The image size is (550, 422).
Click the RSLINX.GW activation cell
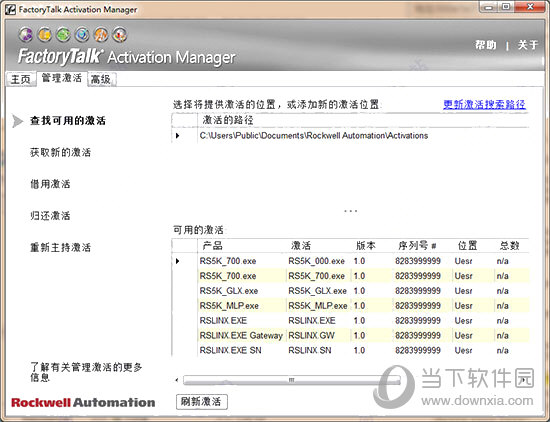pyautogui.click(x=311, y=336)
